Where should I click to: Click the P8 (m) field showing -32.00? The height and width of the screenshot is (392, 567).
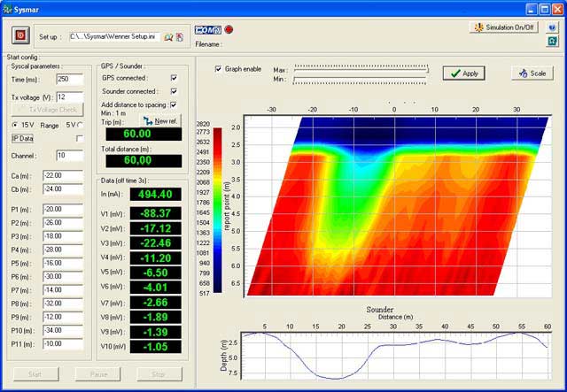pyautogui.click(x=63, y=304)
